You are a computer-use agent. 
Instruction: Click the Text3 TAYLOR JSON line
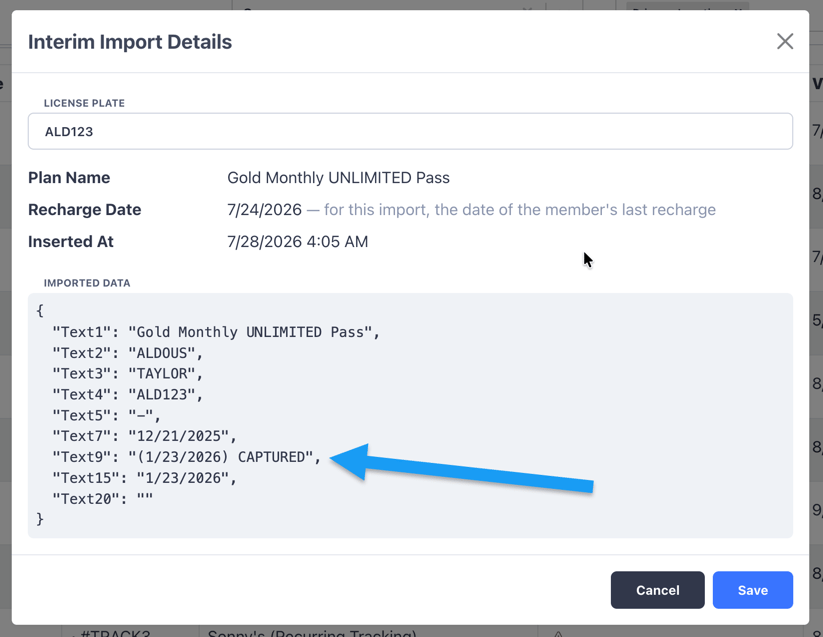point(127,374)
